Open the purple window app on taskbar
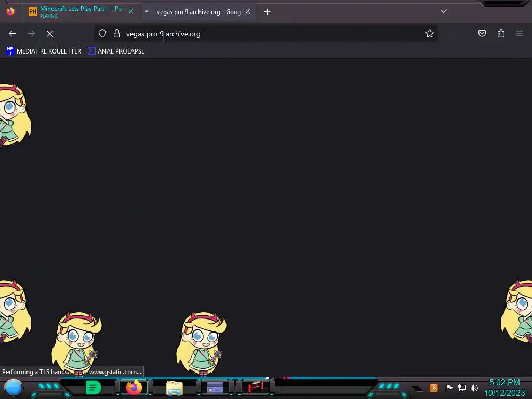Screen dimensions: 532x399 215,387
